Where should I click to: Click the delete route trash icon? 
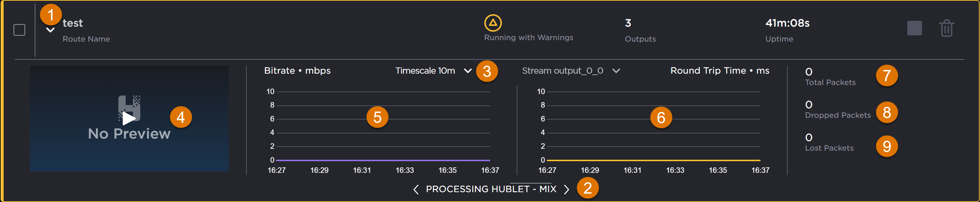pos(946,28)
